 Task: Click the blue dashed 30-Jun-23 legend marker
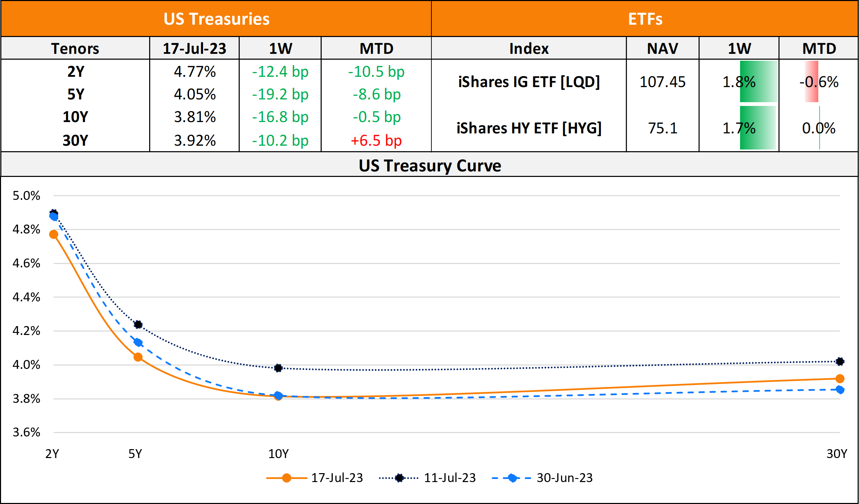[x=512, y=478]
